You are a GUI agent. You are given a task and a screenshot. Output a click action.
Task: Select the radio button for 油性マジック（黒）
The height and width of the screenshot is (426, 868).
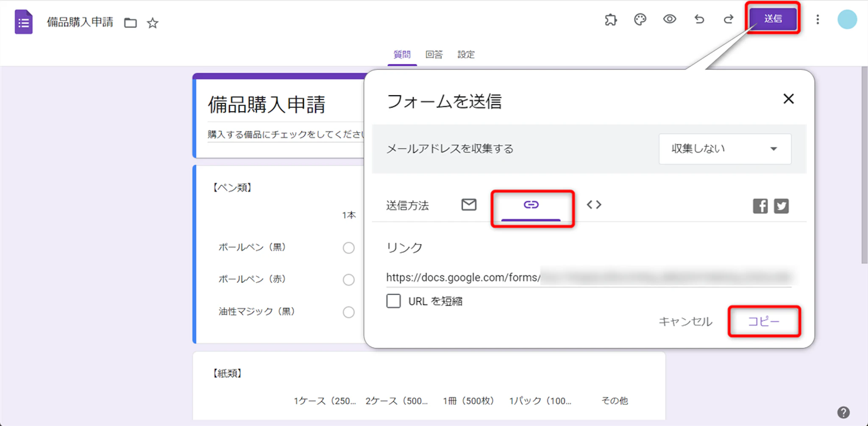[348, 312]
